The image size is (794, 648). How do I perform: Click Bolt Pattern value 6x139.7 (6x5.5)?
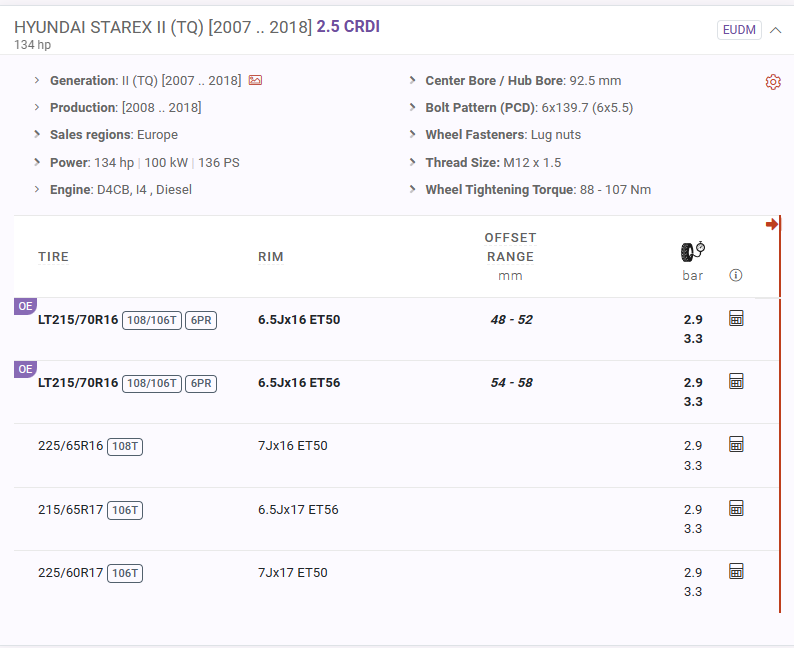pos(587,107)
